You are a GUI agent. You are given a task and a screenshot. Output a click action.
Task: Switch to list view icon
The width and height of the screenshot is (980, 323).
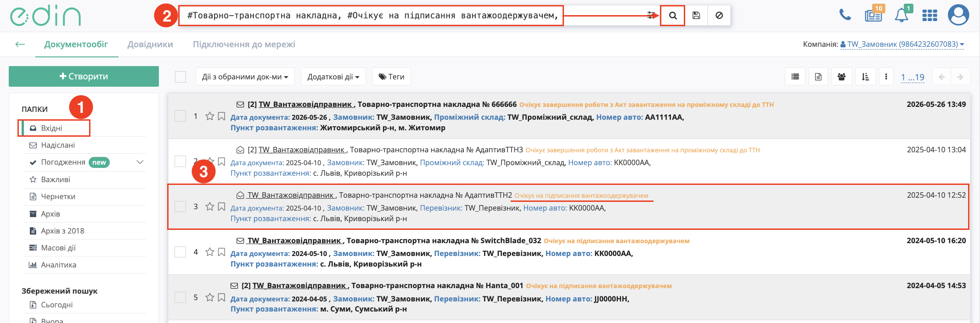pos(795,77)
